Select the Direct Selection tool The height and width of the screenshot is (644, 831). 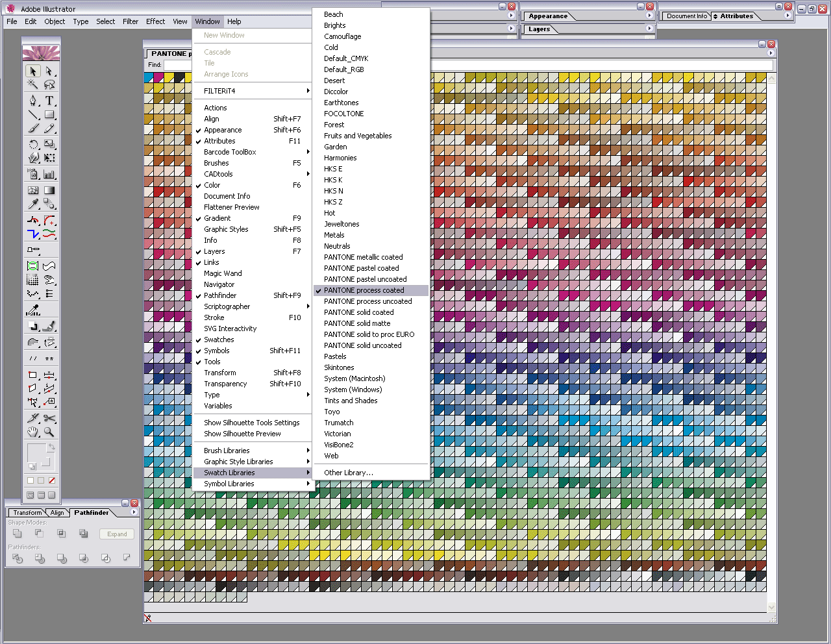pos(49,71)
